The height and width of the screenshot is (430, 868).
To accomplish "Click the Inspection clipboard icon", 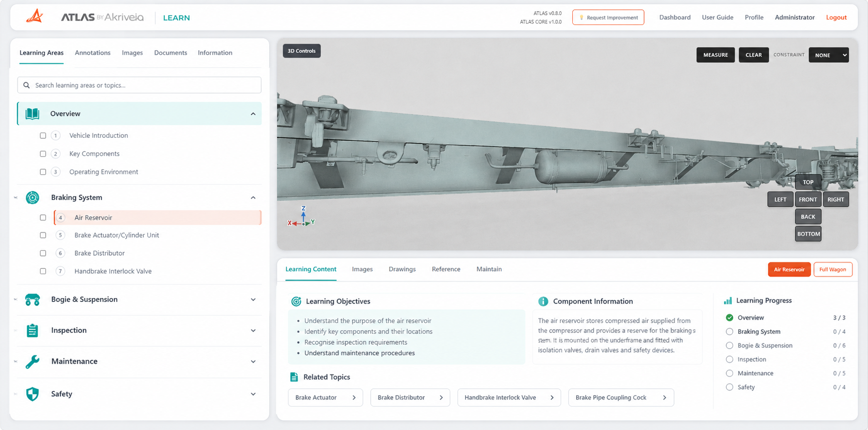I will [33, 330].
